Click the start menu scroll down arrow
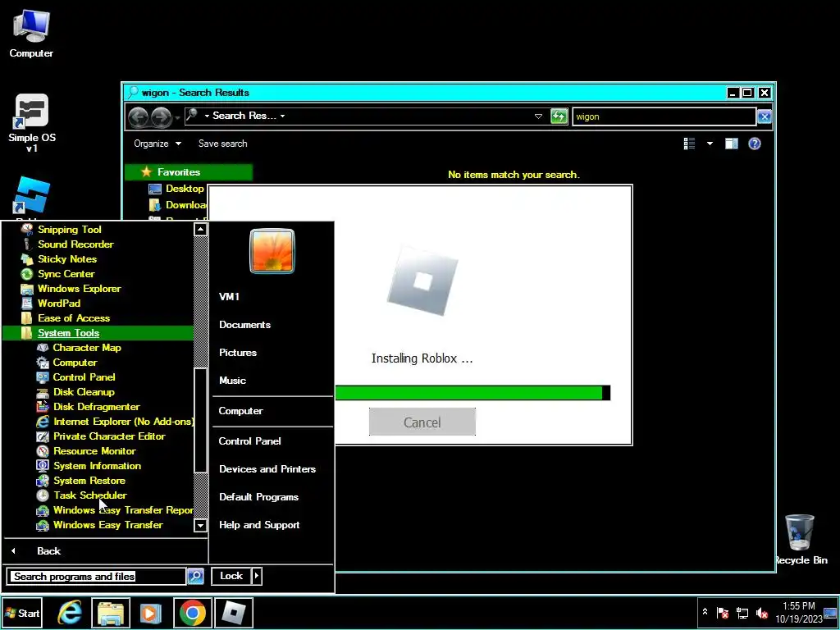The image size is (840, 630). tap(200, 526)
